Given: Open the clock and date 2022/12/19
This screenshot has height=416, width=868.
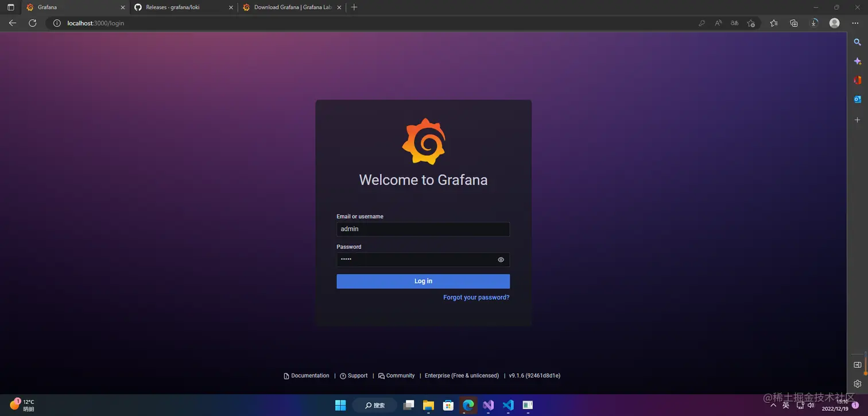Looking at the screenshot, I should (835, 405).
